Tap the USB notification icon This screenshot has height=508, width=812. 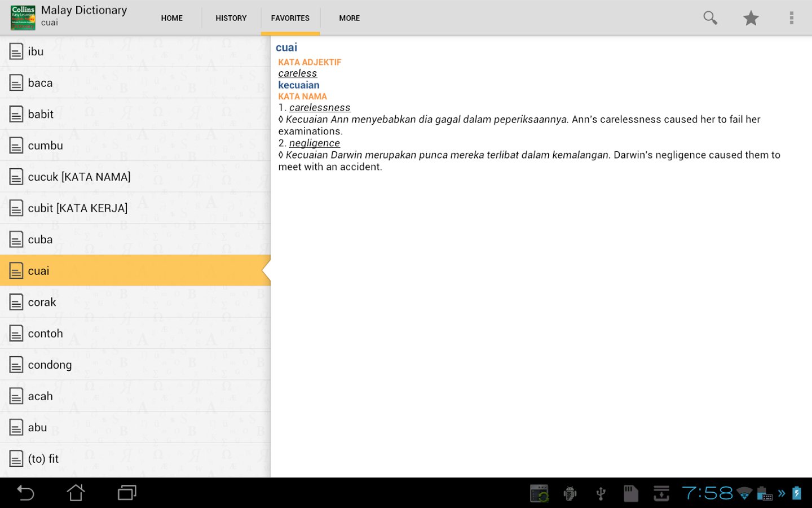coord(601,494)
